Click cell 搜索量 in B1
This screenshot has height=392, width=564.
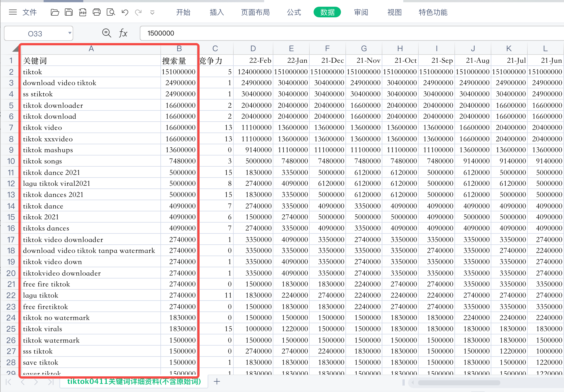[x=179, y=61]
